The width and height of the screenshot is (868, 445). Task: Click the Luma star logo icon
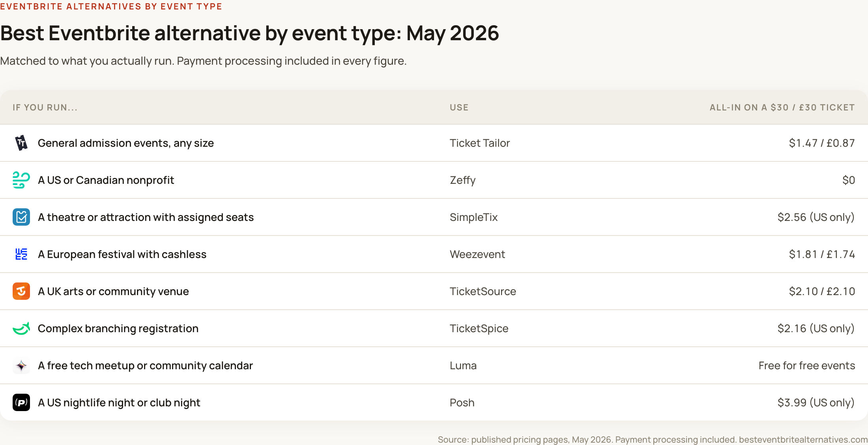21,366
